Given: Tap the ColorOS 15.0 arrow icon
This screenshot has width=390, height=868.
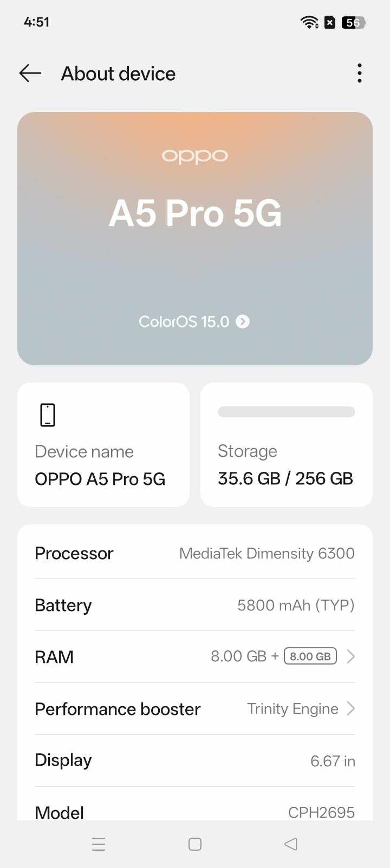Looking at the screenshot, I should click(x=243, y=321).
